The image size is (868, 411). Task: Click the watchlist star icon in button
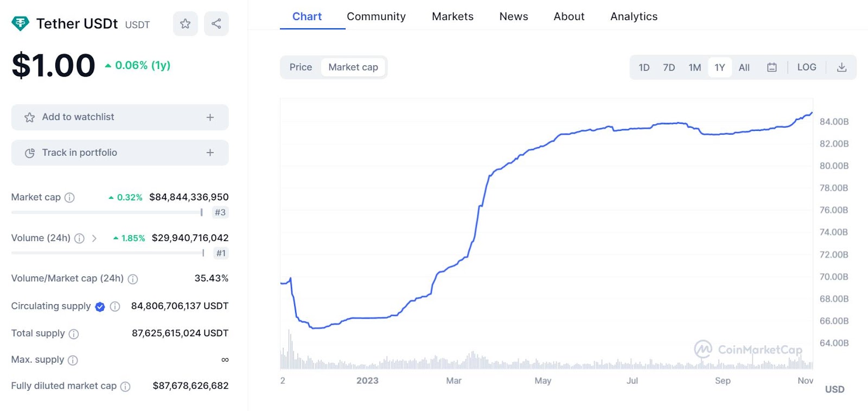click(30, 117)
